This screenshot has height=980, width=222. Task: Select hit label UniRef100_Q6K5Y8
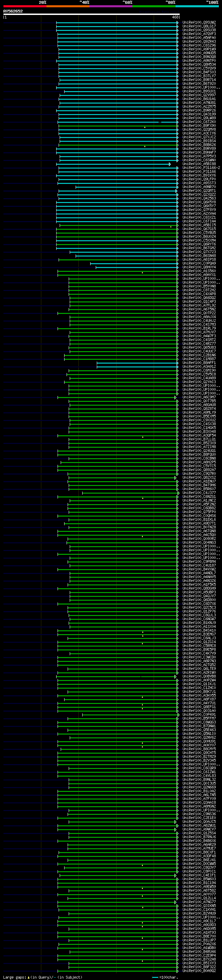[x=199, y=202]
